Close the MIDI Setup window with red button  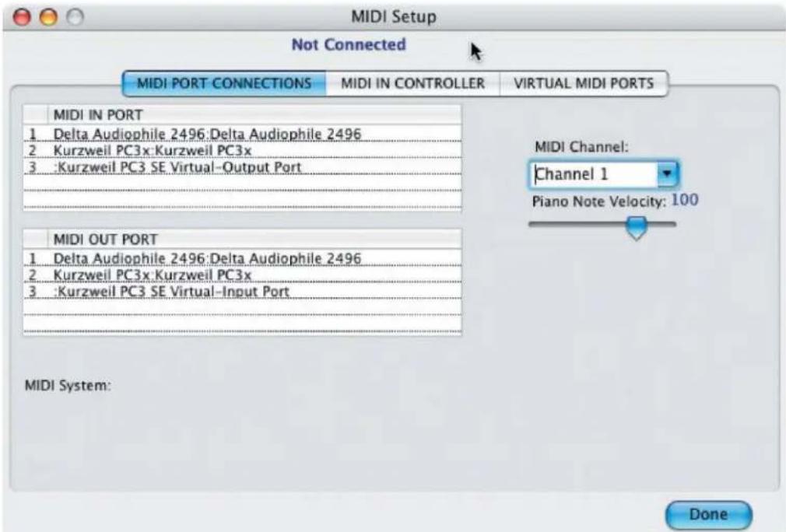(22, 17)
